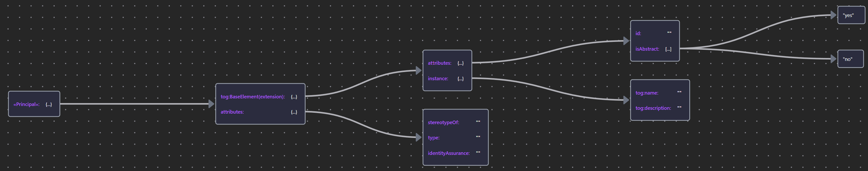
Task: Select the "yes" value node
Action: point(851,15)
